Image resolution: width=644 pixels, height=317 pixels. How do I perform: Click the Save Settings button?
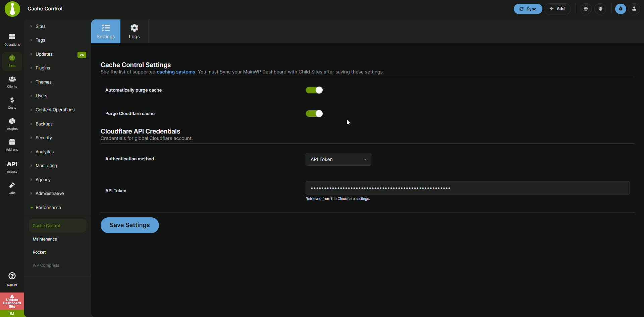tap(130, 225)
